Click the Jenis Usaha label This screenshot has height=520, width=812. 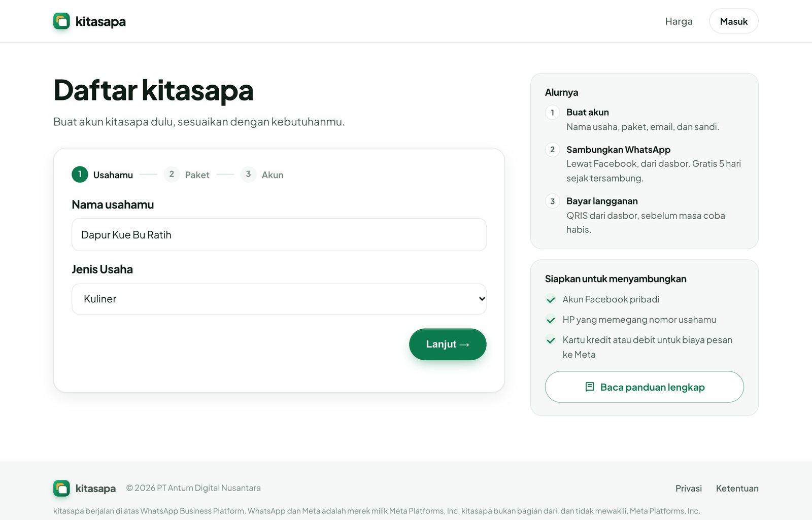102,269
